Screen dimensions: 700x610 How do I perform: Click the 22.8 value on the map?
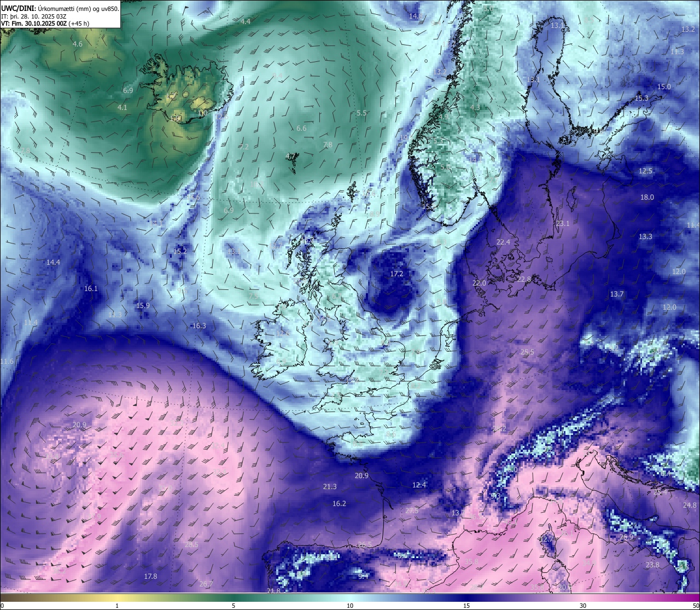pos(524,279)
